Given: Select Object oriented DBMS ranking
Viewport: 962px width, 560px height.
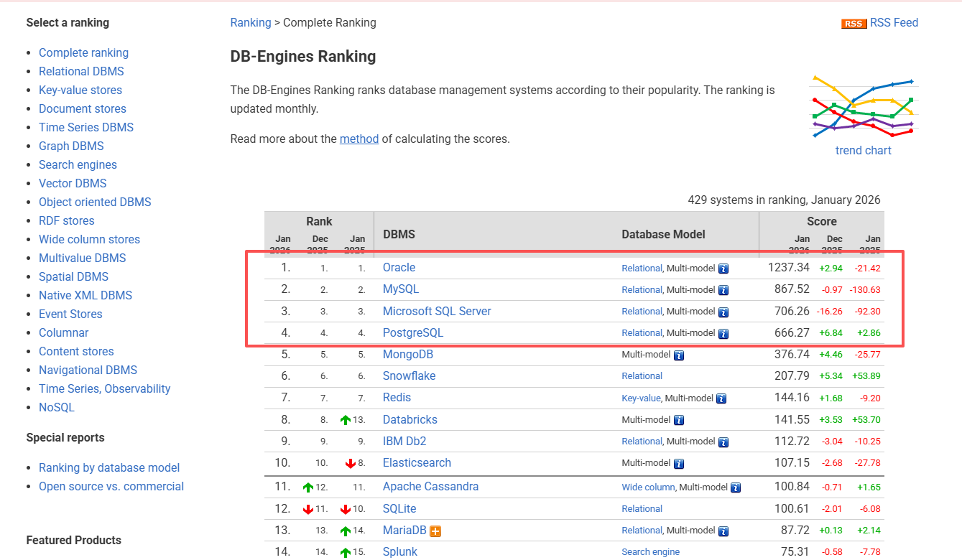Looking at the screenshot, I should [x=95, y=202].
